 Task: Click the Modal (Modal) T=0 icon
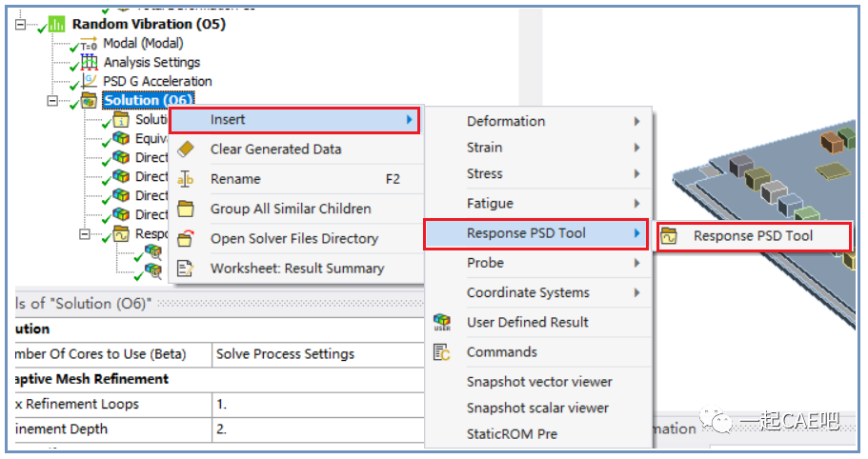point(90,44)
